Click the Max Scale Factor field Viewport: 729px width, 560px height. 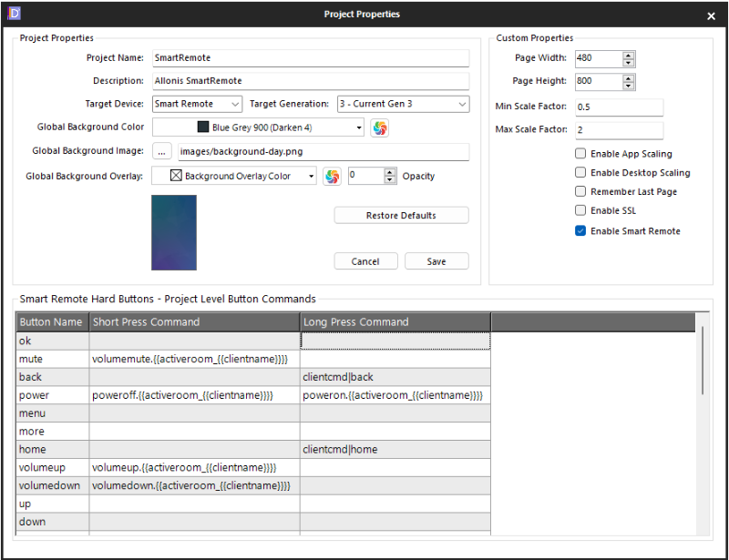coord(620,129)
